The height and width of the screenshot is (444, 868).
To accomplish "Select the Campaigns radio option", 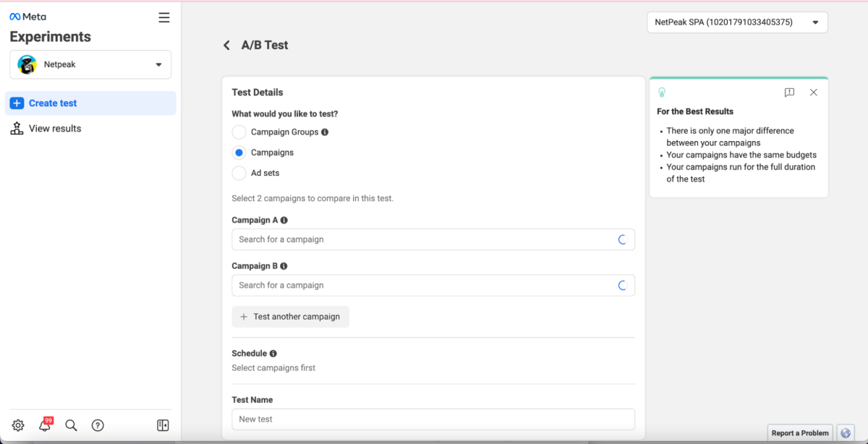I will tap(239, 153).
